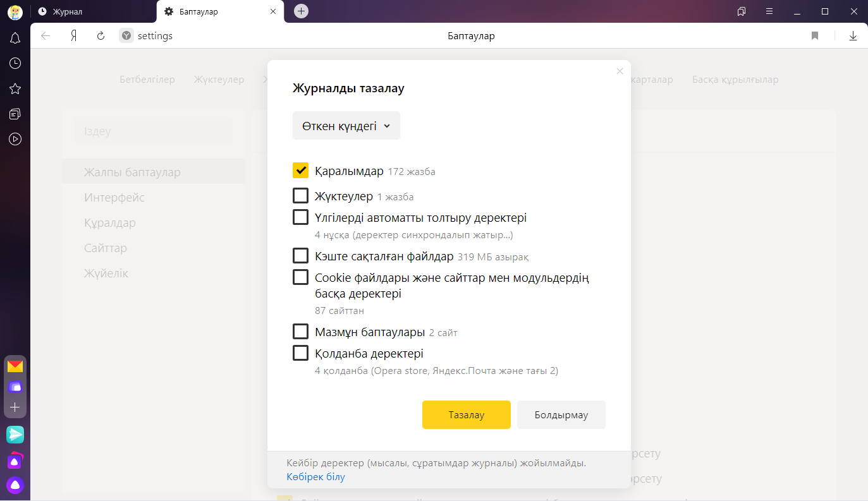This screenshot has width=868, height=501.
Task: Check the Cookie файлдары checkbox
Action: 300,277
